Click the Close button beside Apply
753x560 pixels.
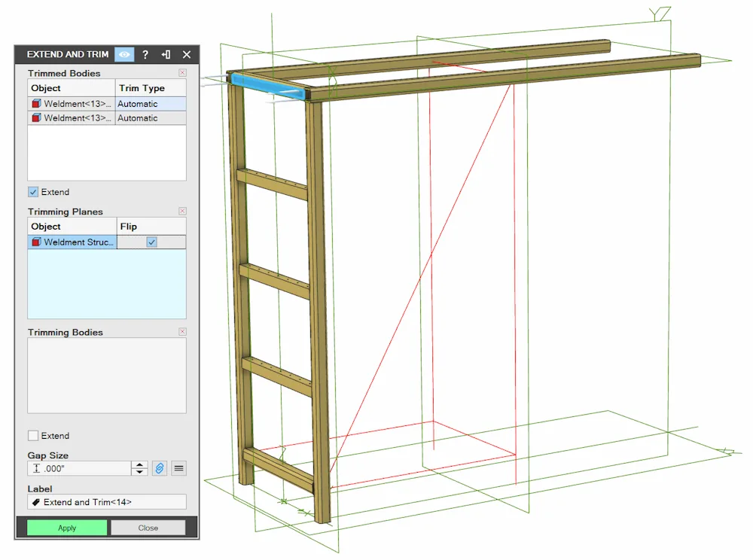coord(148,528)
